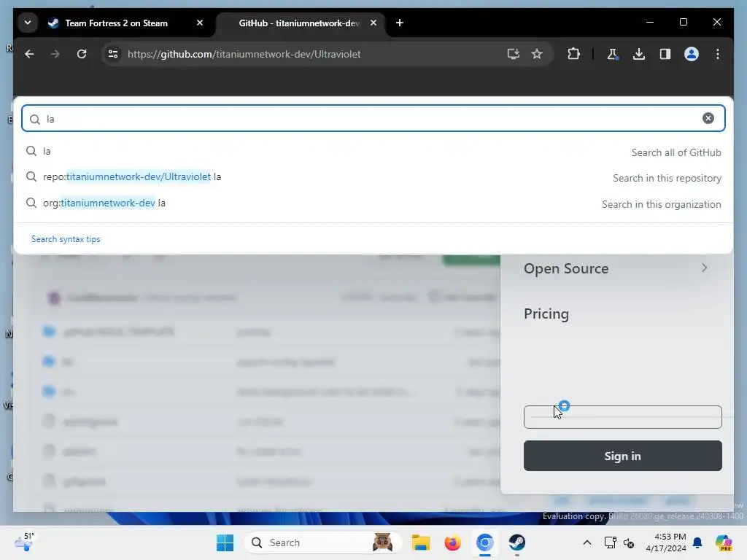The width and height of the screenshot is (747, 560).
Task: Go back to the previous page
Action: pyautogui.click(x=29, y=54)
